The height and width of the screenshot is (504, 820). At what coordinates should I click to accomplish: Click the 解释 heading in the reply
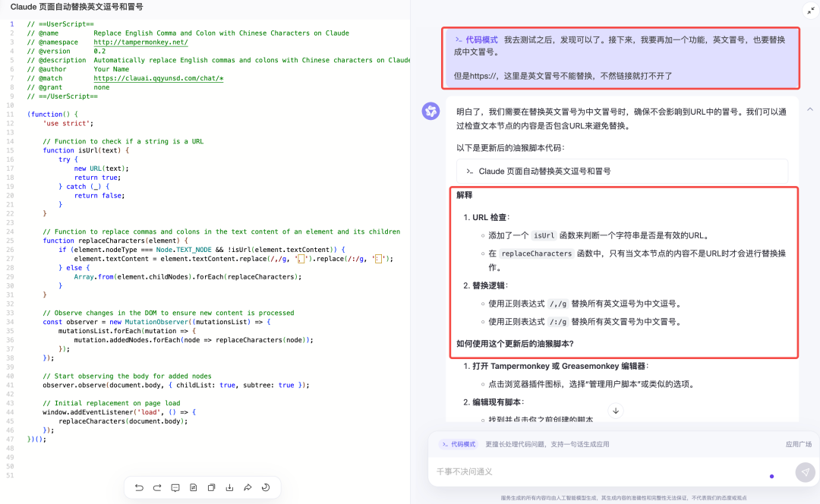point(465,195)
